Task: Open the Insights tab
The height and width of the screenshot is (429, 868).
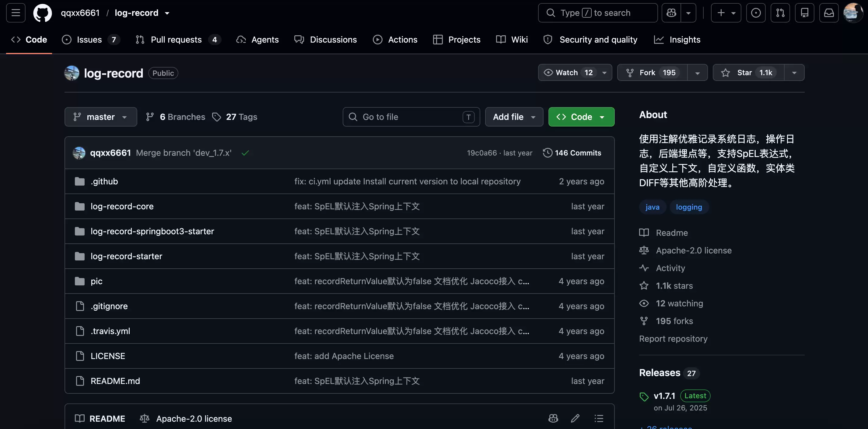Action: (x=677, y=40)
